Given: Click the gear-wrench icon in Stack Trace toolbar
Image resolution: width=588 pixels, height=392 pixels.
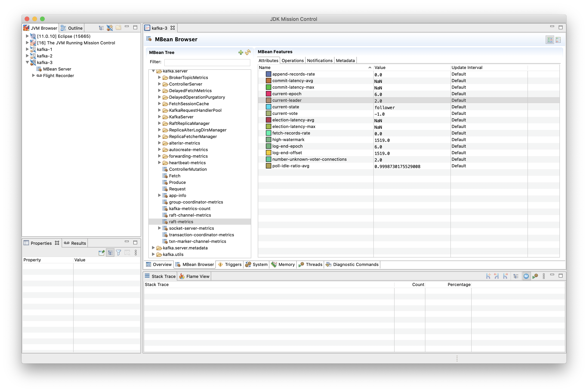Looking at the screenshot, I should click(535, 276).
